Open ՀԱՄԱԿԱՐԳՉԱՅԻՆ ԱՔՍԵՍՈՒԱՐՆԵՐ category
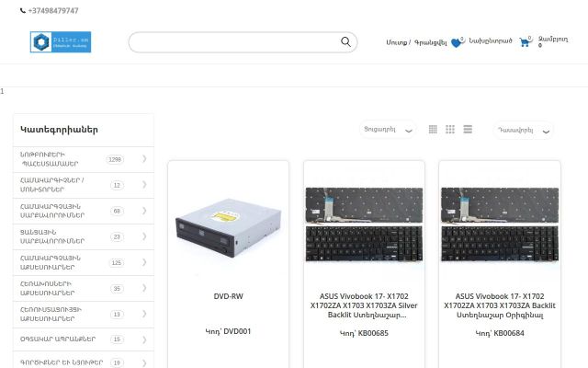 coord(51,262)
